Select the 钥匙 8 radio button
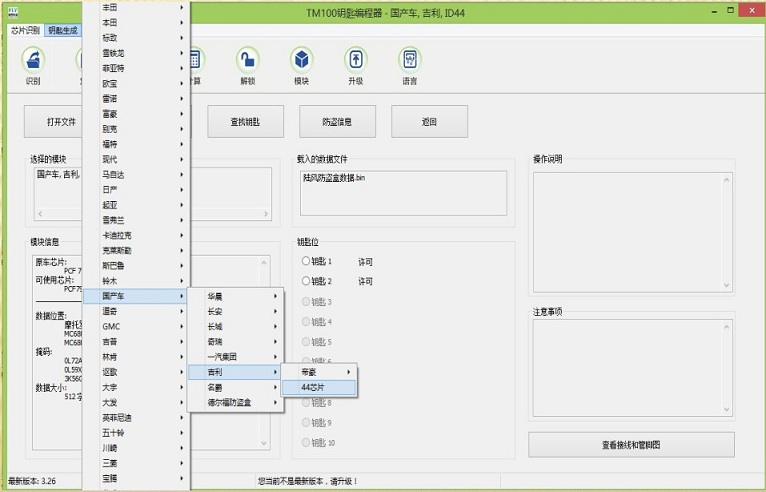The width and height of the screenshot is (766, 492). pyautogui.click(x=306, y=403)
